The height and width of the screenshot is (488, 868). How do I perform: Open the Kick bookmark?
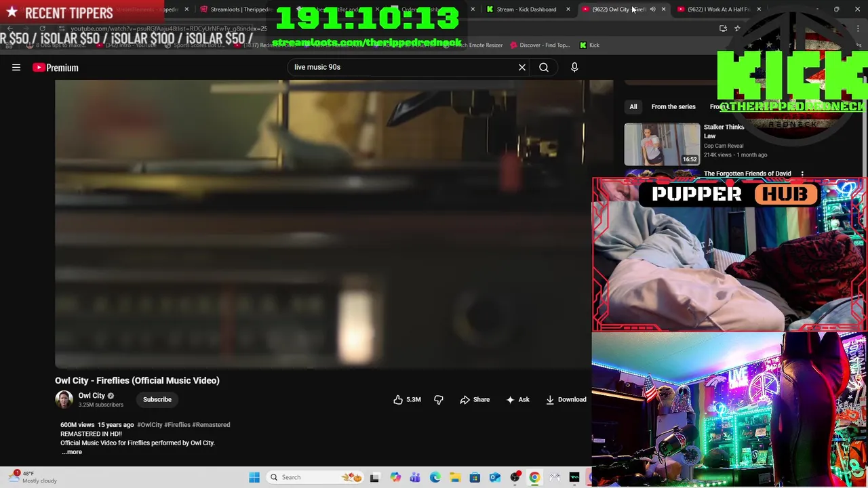tap(590, 45)
